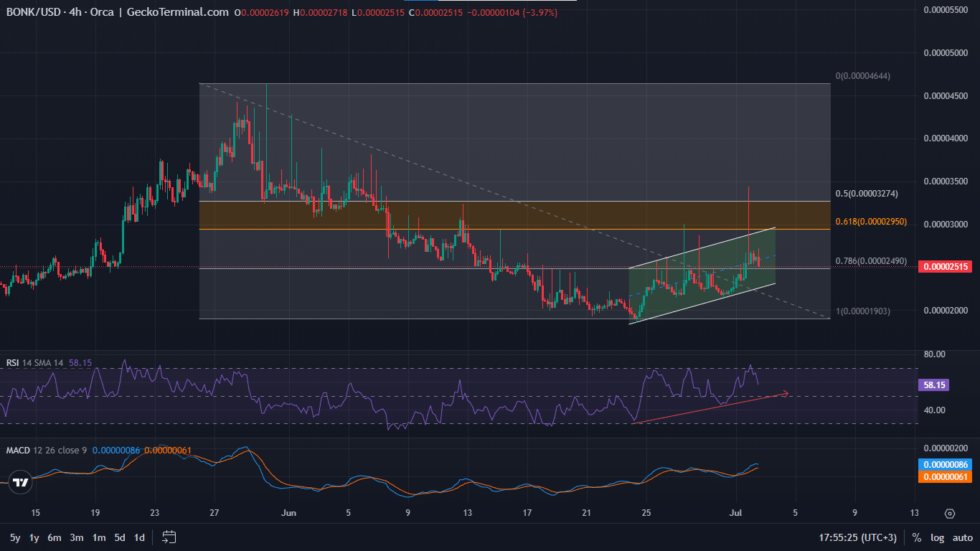980x551 pixels.
Task: Select the 3m time range
Action: (77, 537)
